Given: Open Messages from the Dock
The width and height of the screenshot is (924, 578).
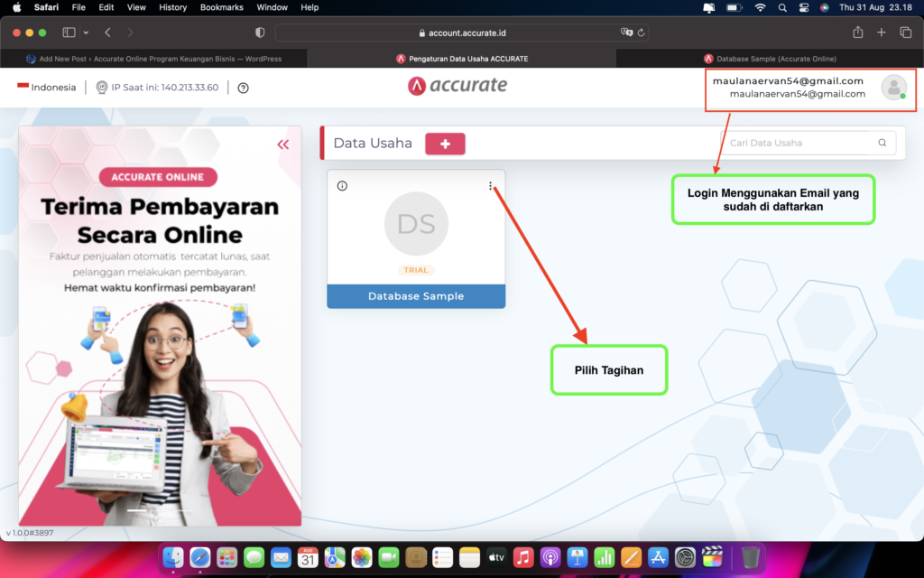Looking at the screenshot, I should pyautogui.click(x=254, y=557).
